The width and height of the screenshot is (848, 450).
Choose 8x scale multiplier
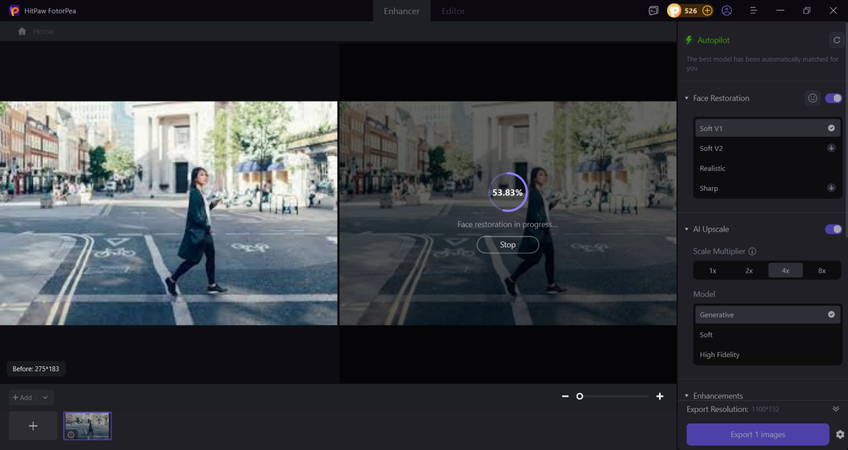tap(822, 270)
